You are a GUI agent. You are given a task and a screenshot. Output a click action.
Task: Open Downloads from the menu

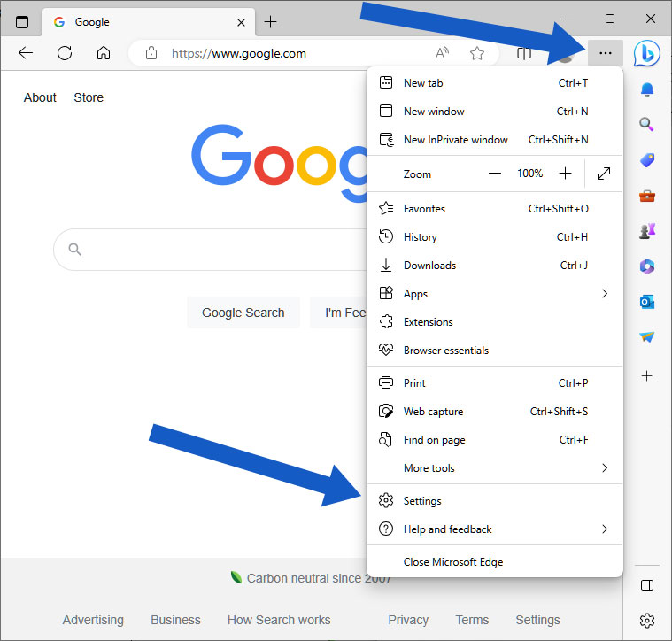tap(495, 266)
